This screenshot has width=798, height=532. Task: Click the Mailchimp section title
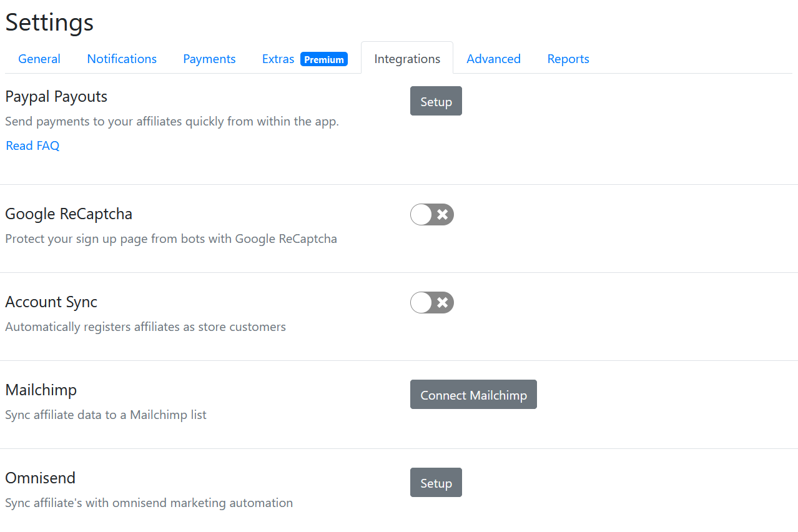(x=41, y=390)
